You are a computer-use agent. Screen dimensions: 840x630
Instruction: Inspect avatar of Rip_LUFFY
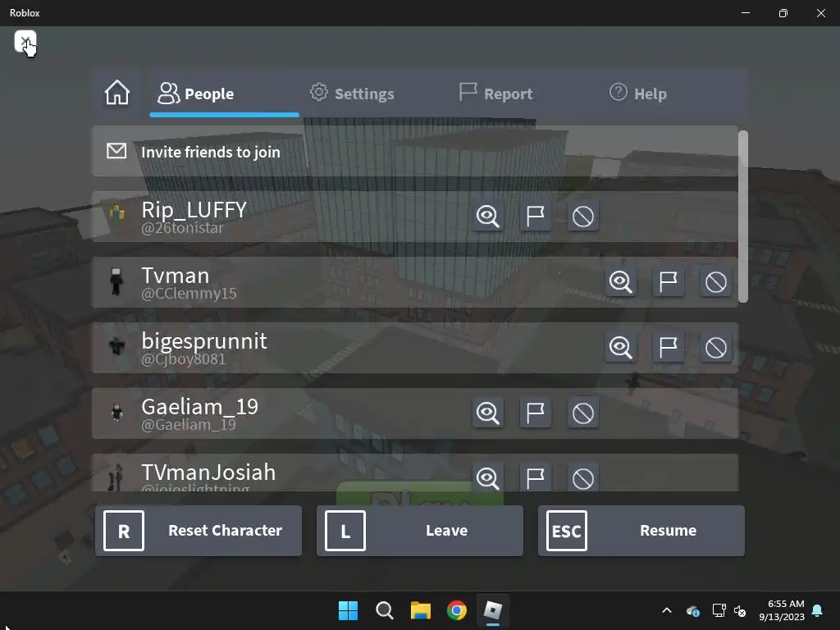coord(487,217)
